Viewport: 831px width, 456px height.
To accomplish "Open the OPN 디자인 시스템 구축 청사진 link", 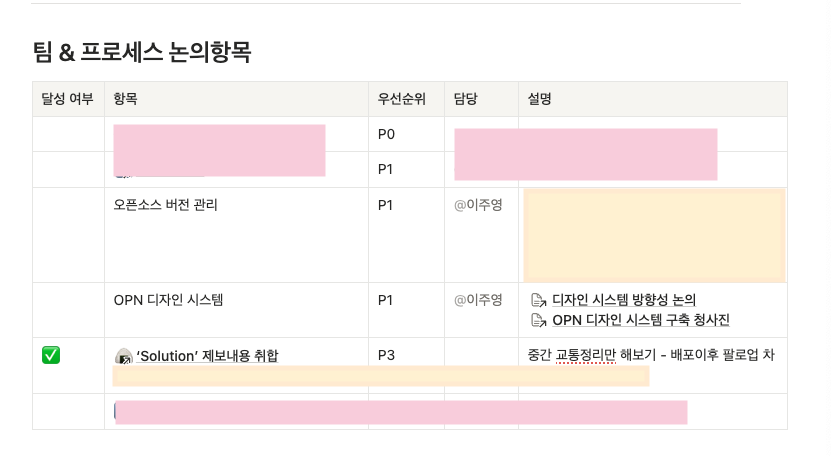I will [x=640, y=320].
